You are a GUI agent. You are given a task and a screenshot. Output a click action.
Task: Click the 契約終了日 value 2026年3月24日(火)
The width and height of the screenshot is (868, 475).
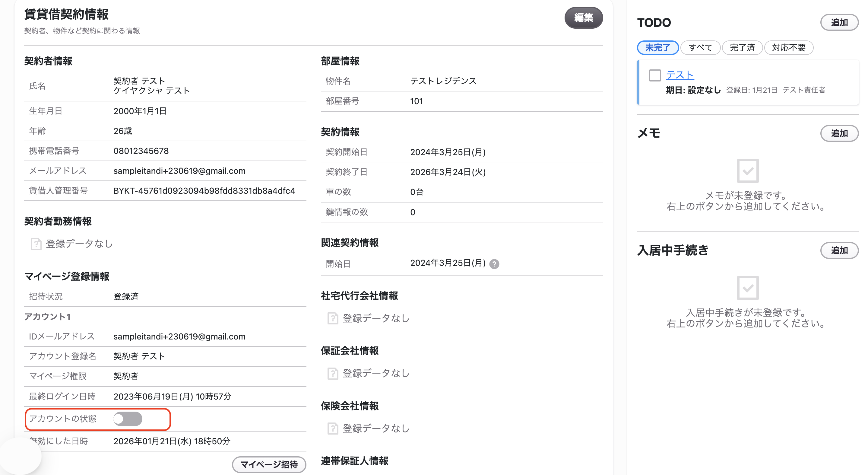pyautogui.click(x=448, y=172)
